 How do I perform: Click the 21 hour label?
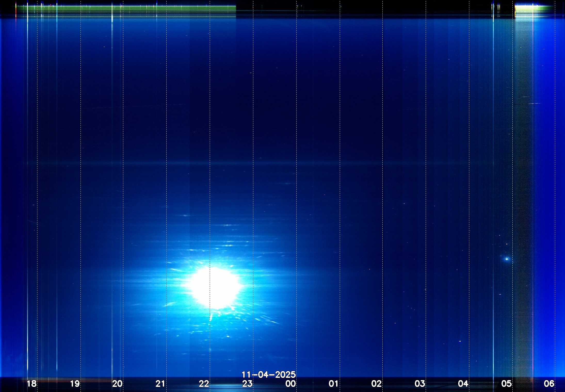(160, 384)
